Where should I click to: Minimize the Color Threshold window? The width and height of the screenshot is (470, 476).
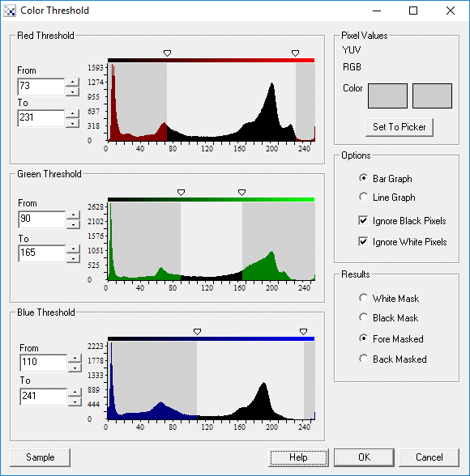[377, 11]
